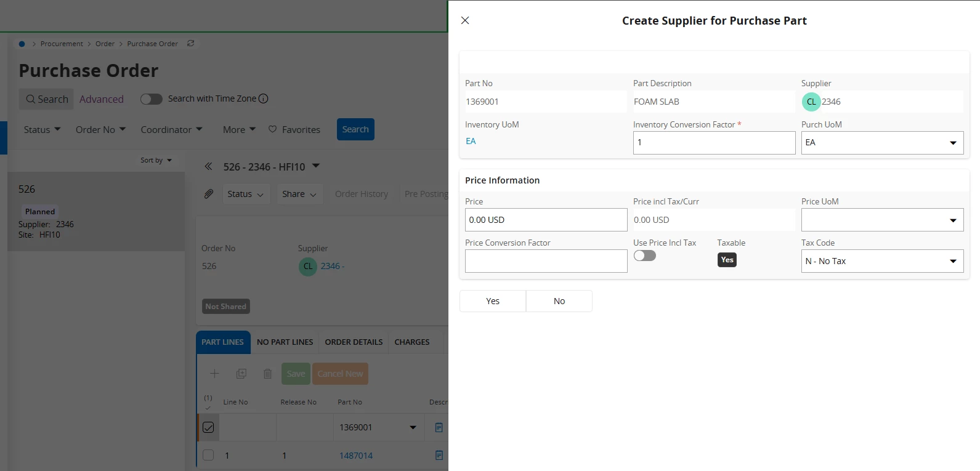Collapse the list with the double chevron icon

[x=208, y=166]
